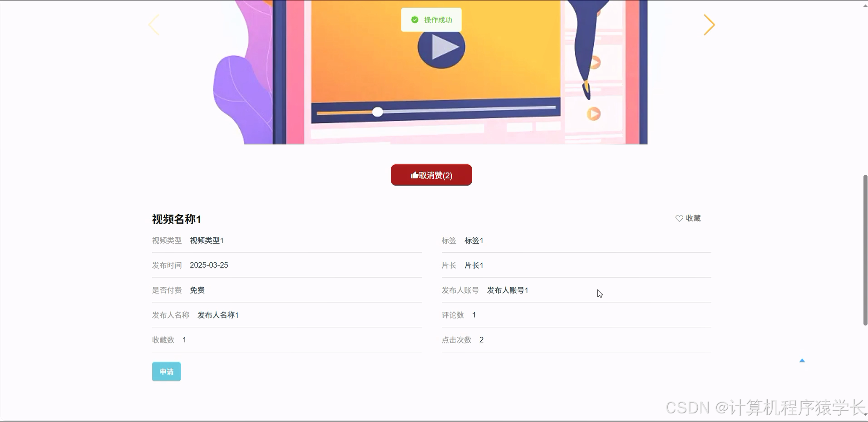
Task: Click the 视频类型1 type value
Action: click(206, 240)
